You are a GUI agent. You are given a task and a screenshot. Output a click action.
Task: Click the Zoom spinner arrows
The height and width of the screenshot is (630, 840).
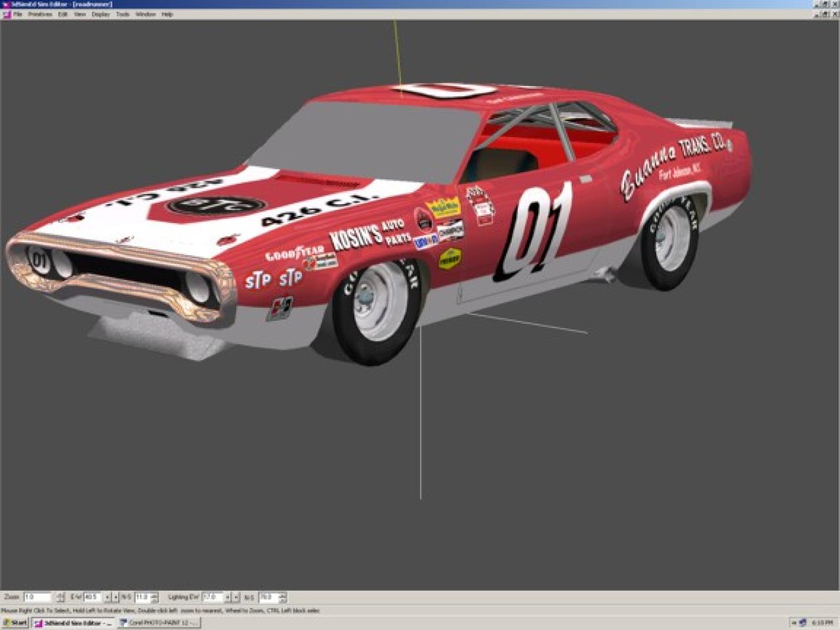coord(60,597)
